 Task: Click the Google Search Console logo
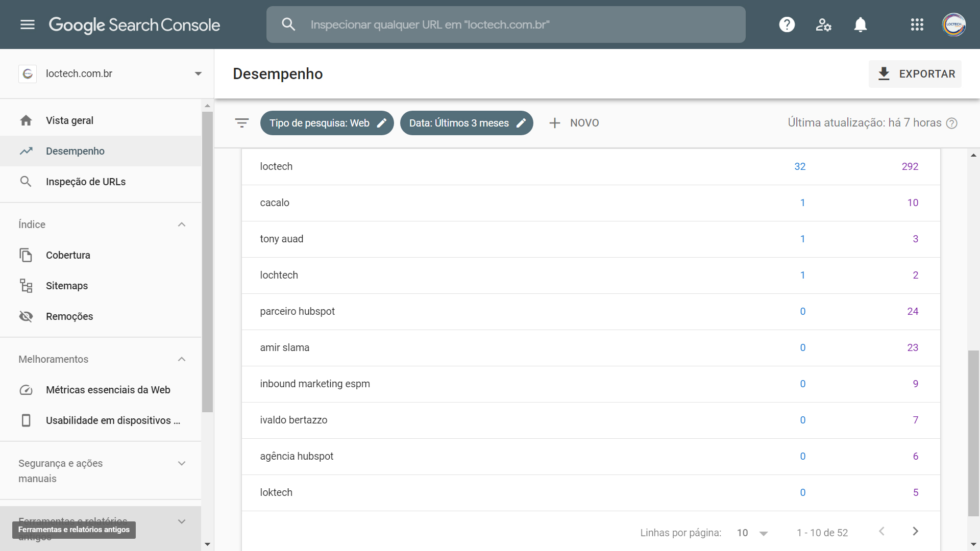[134, 24]
